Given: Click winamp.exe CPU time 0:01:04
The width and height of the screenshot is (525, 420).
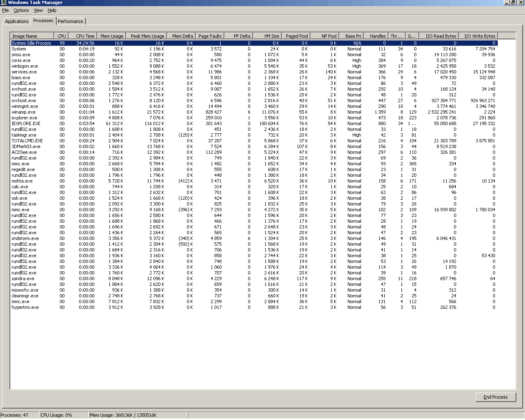Looking at the screenshot, I should 87,112.
